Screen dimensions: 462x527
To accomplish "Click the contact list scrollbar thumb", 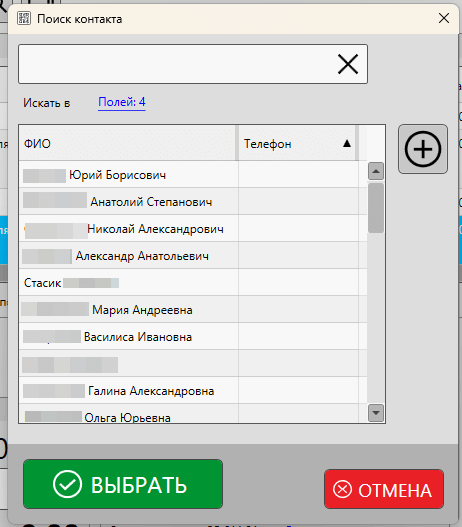I will (376, 208).
